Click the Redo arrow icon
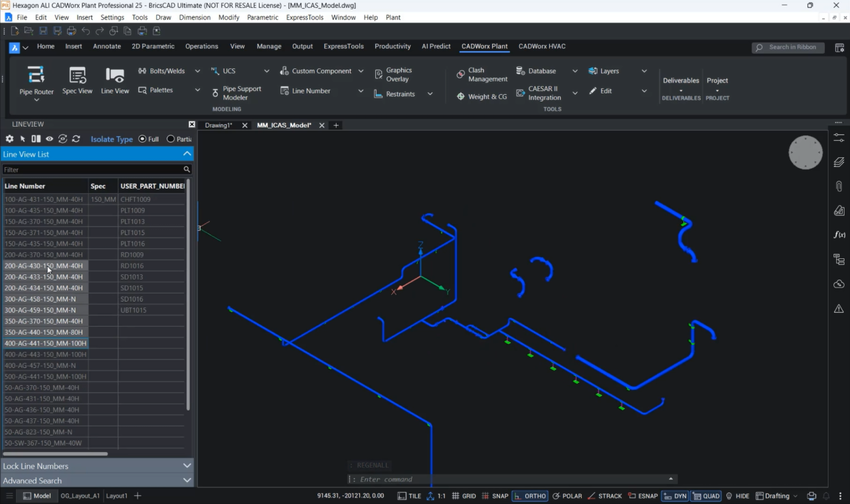This screenshot has width=850, height=504. click(x=100, y=31)
